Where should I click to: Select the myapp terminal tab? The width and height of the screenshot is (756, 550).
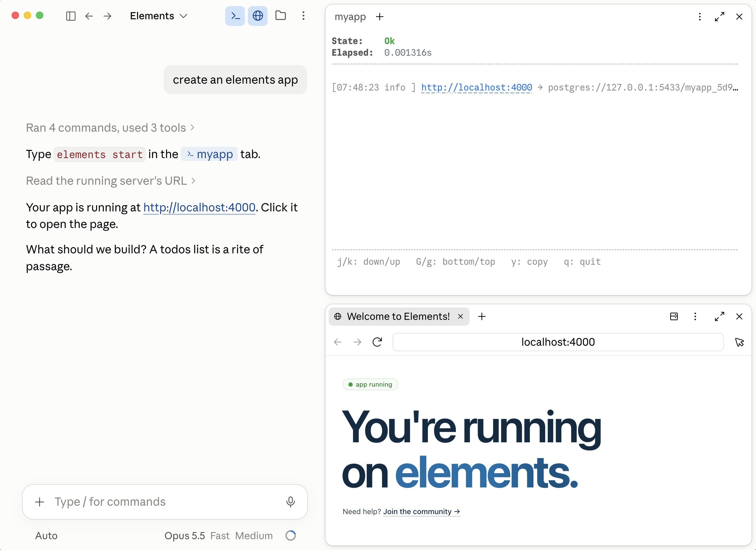350,16
